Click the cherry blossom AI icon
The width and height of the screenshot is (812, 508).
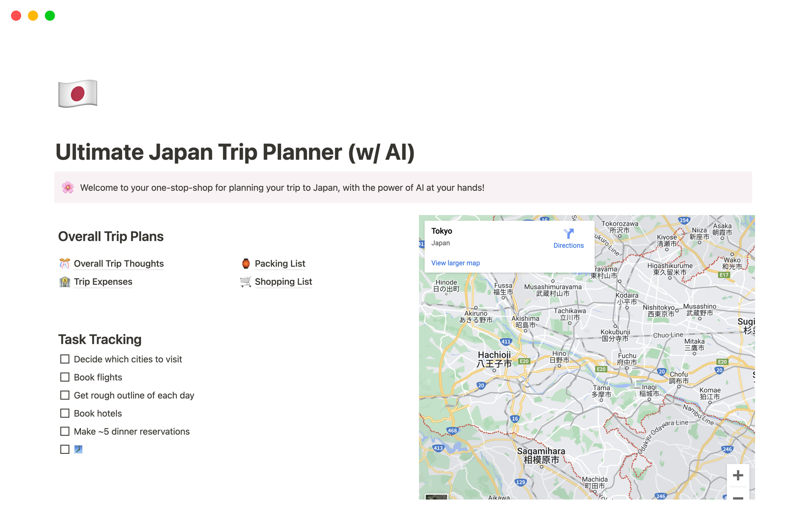point(68,187)
